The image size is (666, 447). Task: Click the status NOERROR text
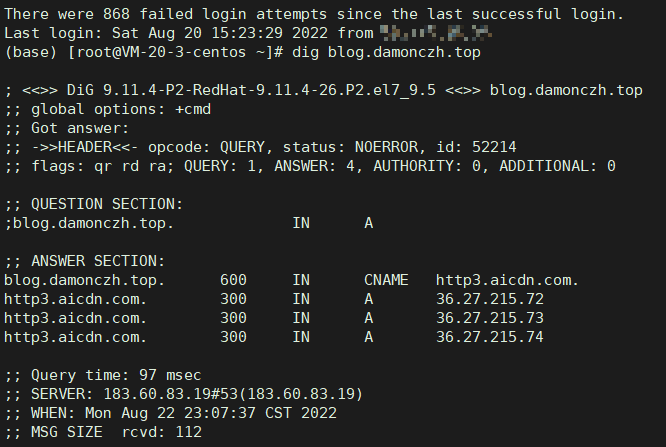pos(350,147)
